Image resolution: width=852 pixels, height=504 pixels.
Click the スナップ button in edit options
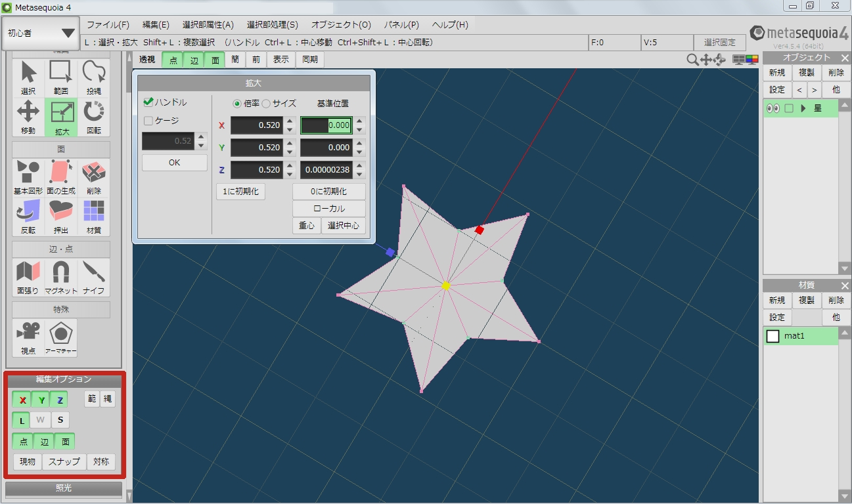(x=64, y=461)
